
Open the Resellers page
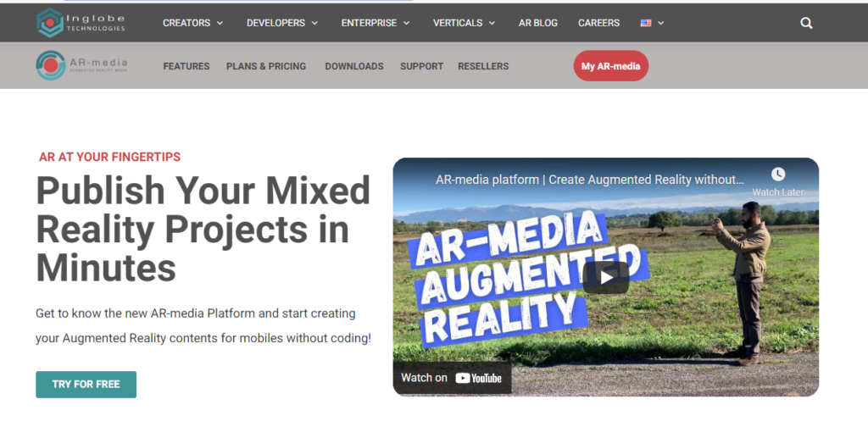pyautogui.click(x=483, y=66)
